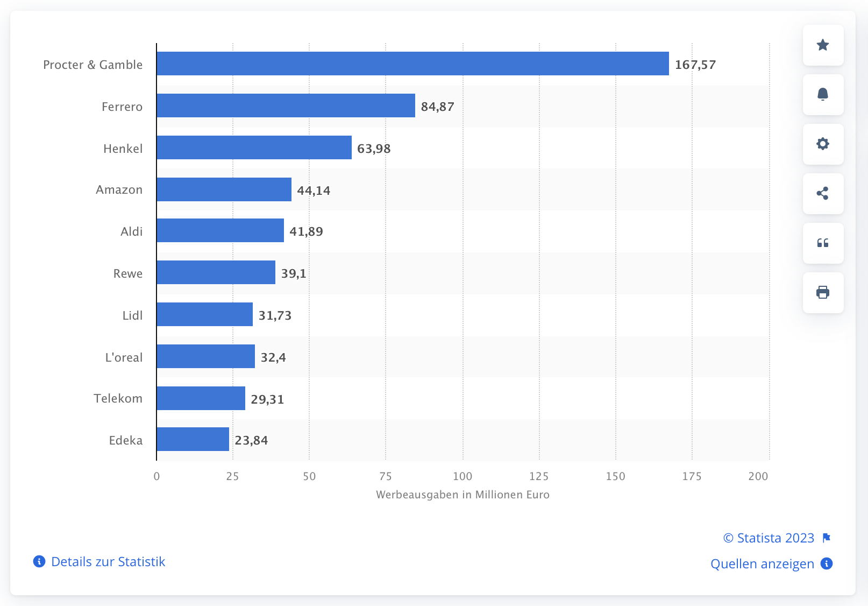Open the Quellen anzeigen link

click(x=762, y=563)
